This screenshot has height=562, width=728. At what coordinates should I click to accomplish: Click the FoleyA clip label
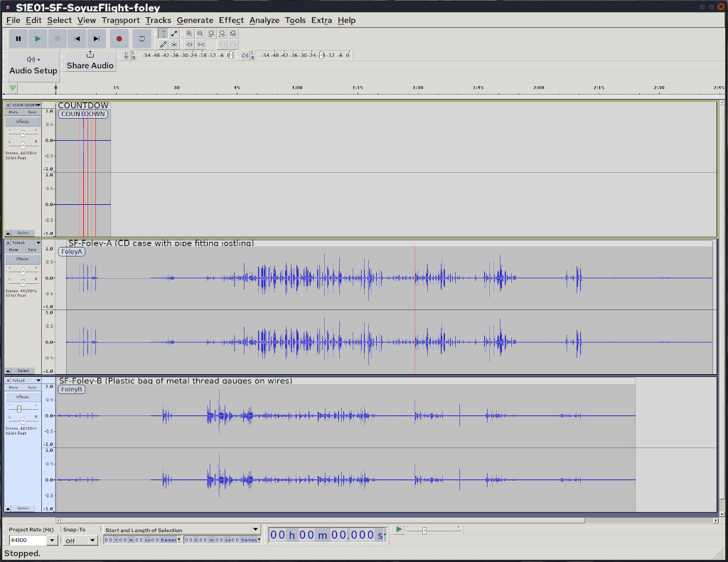coord(72,252)
